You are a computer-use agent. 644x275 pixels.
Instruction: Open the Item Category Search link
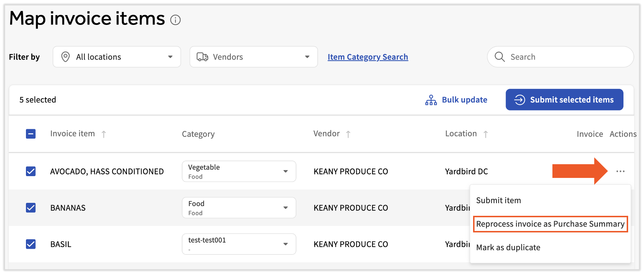(367, 57)
